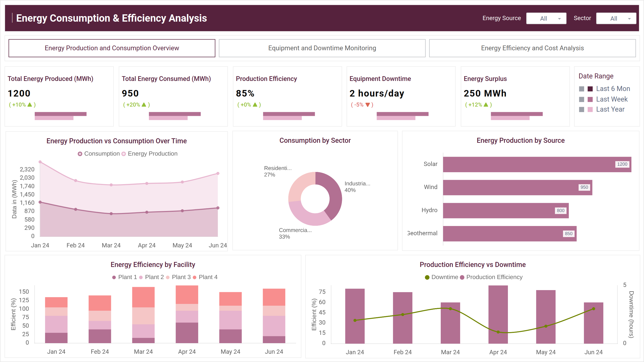The width and height of the screenshot is (644, 362).
Task: Click Mar 24 Consumption data point
Action: (x=111, y=214)
